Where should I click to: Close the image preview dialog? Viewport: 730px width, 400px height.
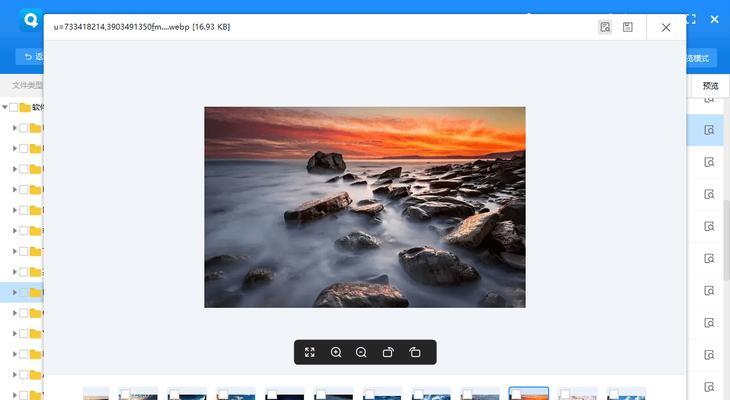click(x=666, y=27)
